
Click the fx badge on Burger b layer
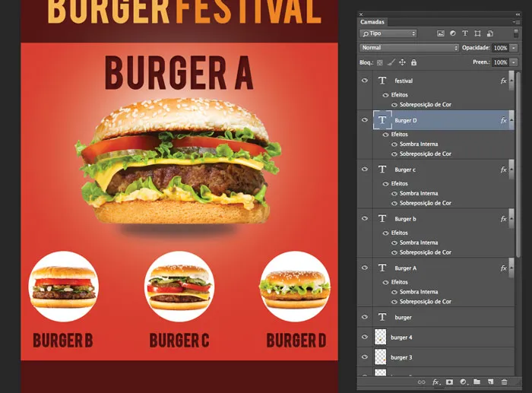click(x=503, y=219)
